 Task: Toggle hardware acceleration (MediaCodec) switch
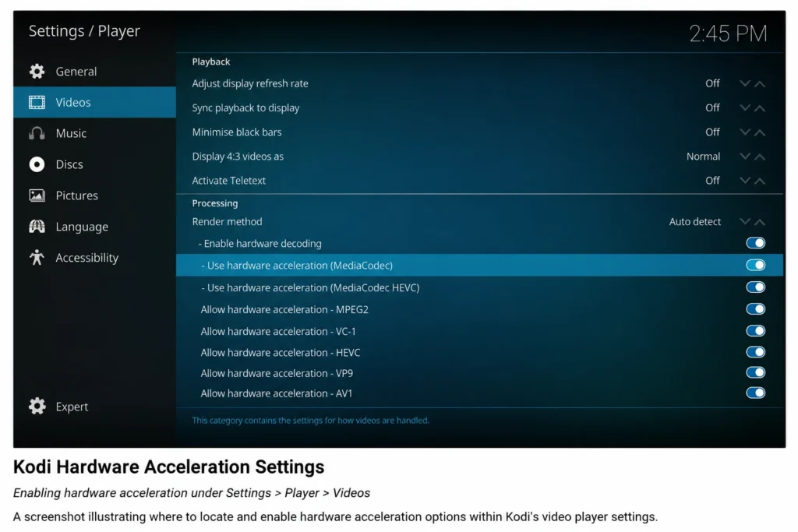(756, 265)
